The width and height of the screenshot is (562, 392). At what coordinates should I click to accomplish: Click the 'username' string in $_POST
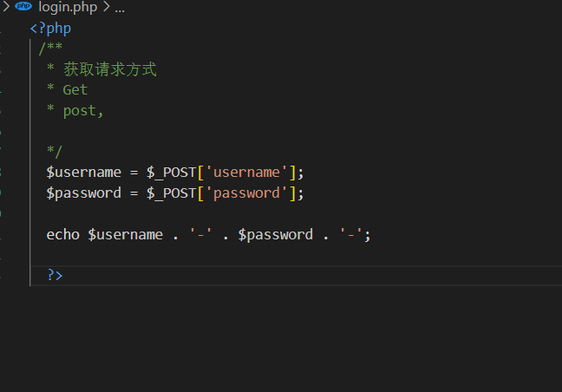pyautogui.click(x=247, y=172)
